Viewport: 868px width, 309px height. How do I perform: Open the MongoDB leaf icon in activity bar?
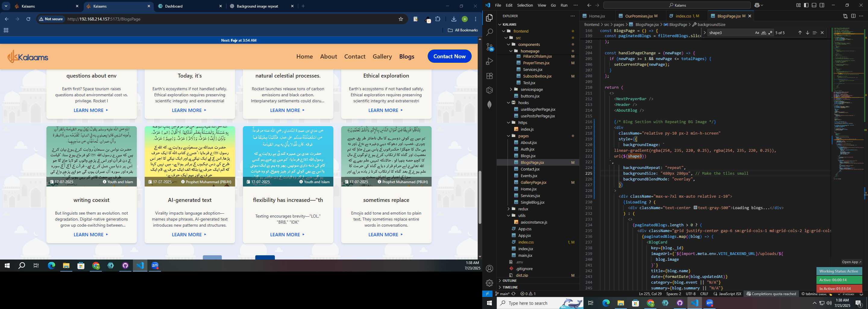[x=489, y=105]
